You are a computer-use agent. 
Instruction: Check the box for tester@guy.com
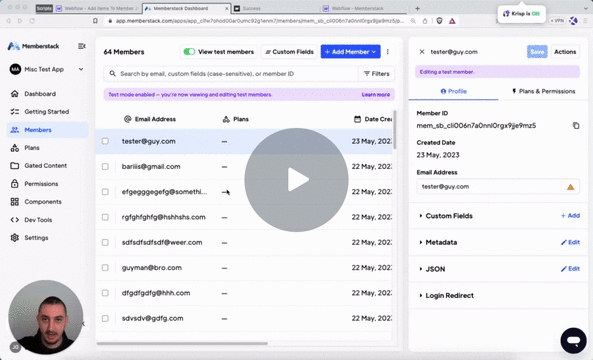coord(105,141)
